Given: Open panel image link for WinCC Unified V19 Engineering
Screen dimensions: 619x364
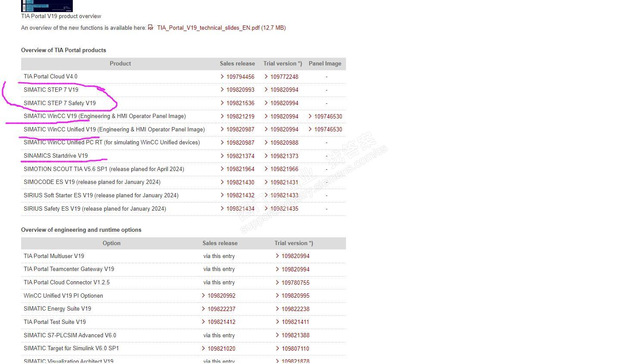Looking at the screenshot, I should pyautogui.click(x=328, y=130).
